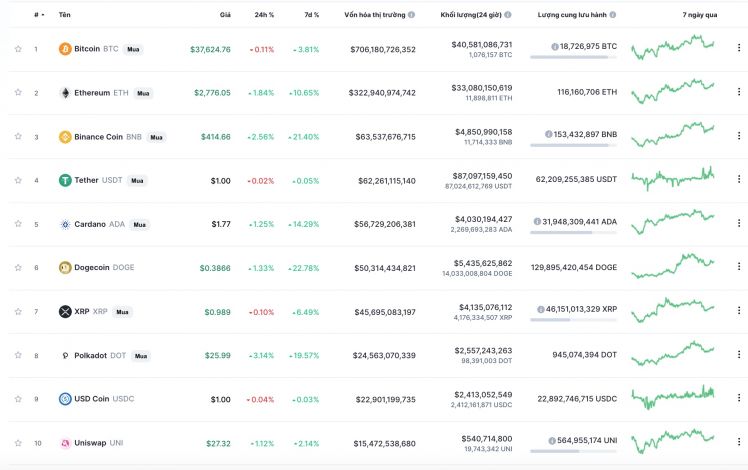Open the three-dot menu for Cardano row
Screen dimensions: 748x470
click(739, 223)
